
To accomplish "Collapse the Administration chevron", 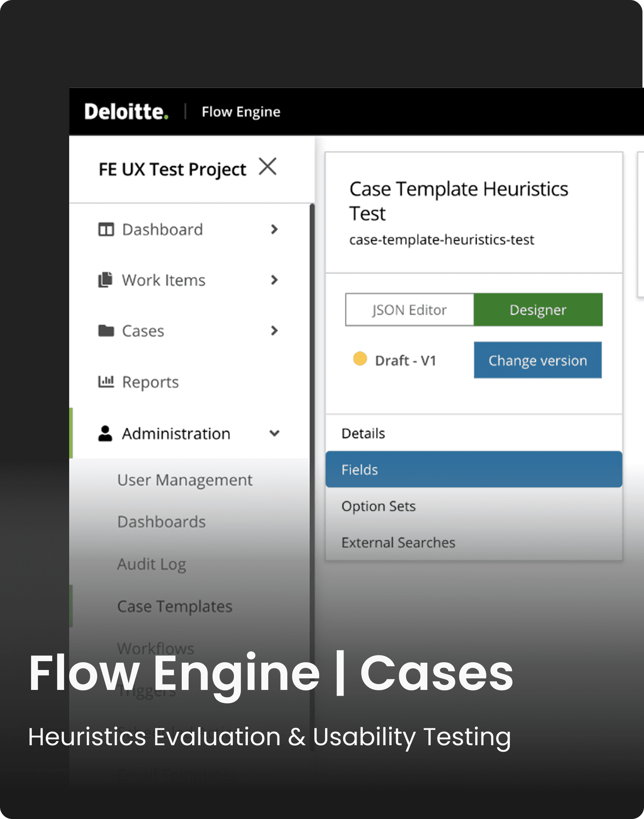I will 274,433.
